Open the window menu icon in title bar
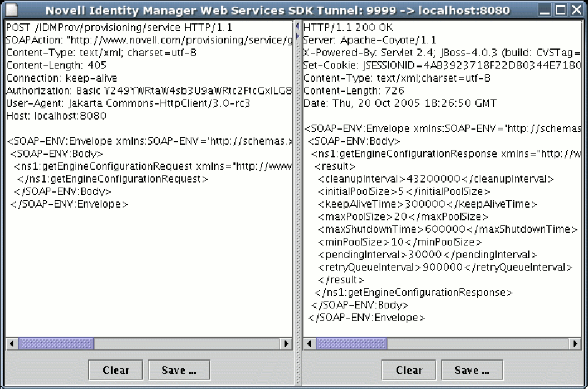This screenshot has width=588, height=389. coord(11,9)
